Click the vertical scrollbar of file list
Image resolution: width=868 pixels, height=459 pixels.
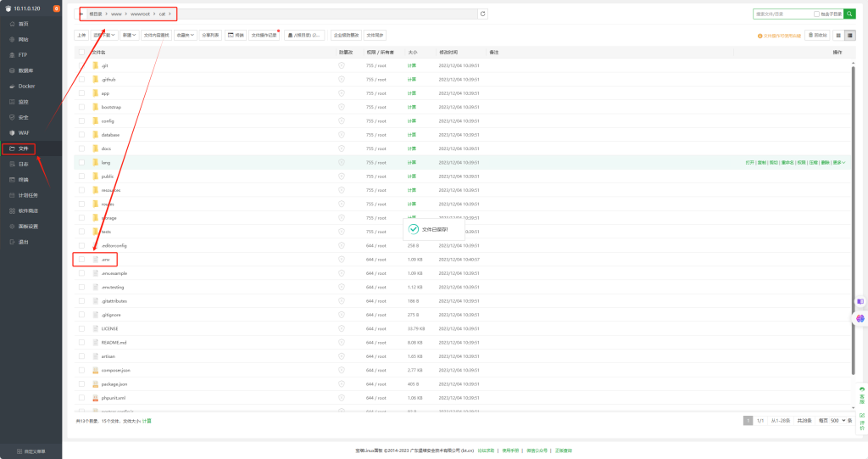click(853, 219)
